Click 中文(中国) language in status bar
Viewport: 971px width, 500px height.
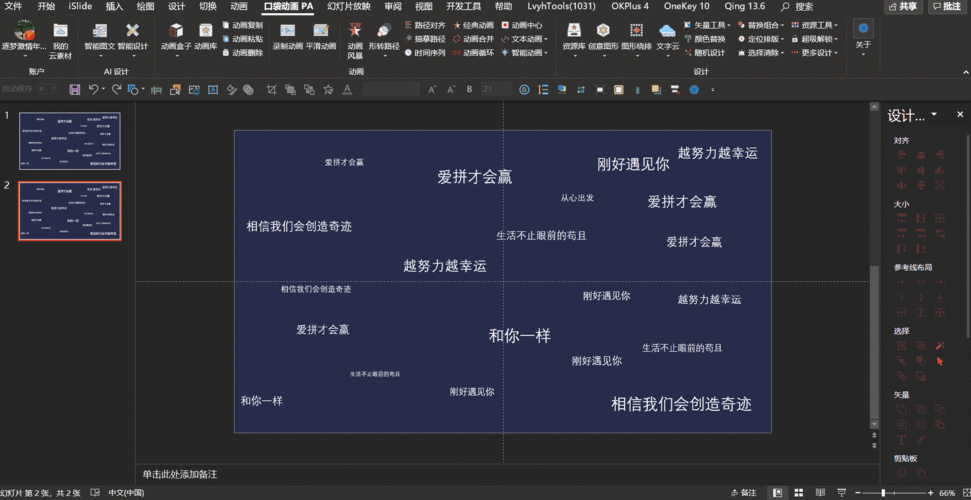pos(126,493)
